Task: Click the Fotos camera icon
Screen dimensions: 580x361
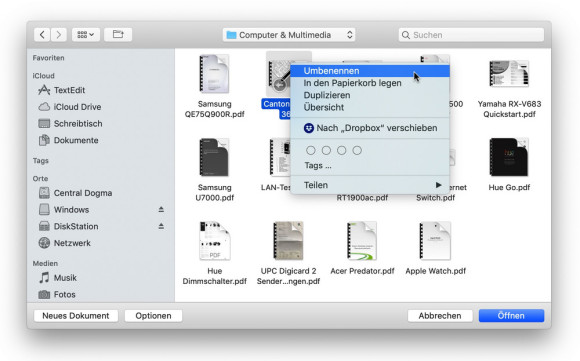Action: point(44,294)
